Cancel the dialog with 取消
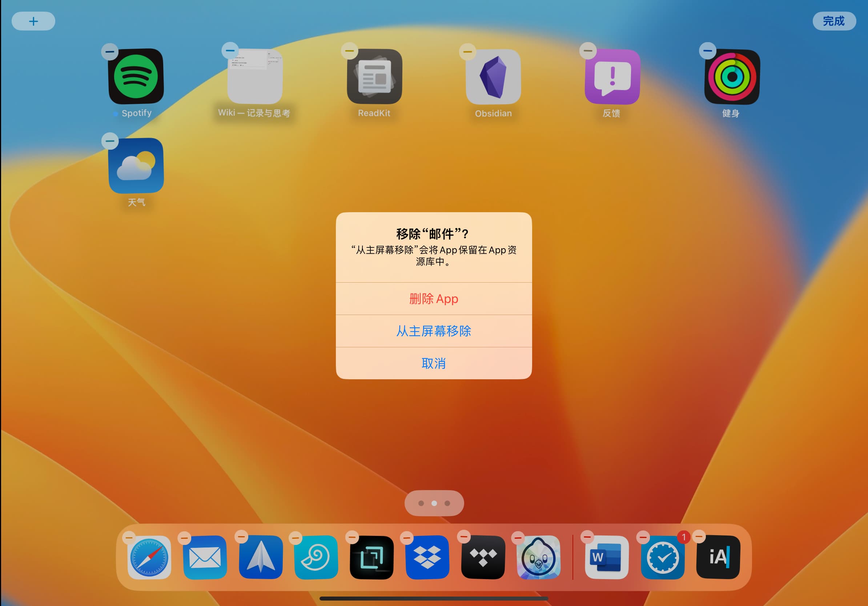868x606 pixels. pyautogui.click(x=434, y=363)
